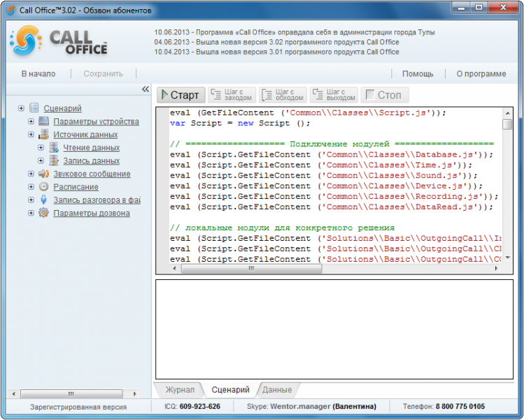This screenshot has width=524, height=420.
Task: Collapse the left panel with double chevron
Action: (x=146, y=89)
